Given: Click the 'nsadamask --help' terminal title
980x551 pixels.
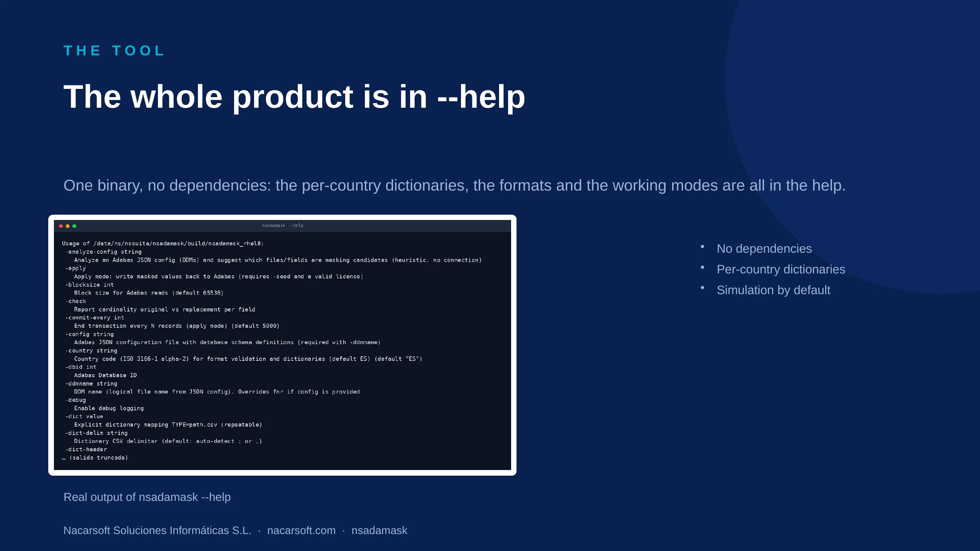Looking at the screenshot, I should pos(282,226).
